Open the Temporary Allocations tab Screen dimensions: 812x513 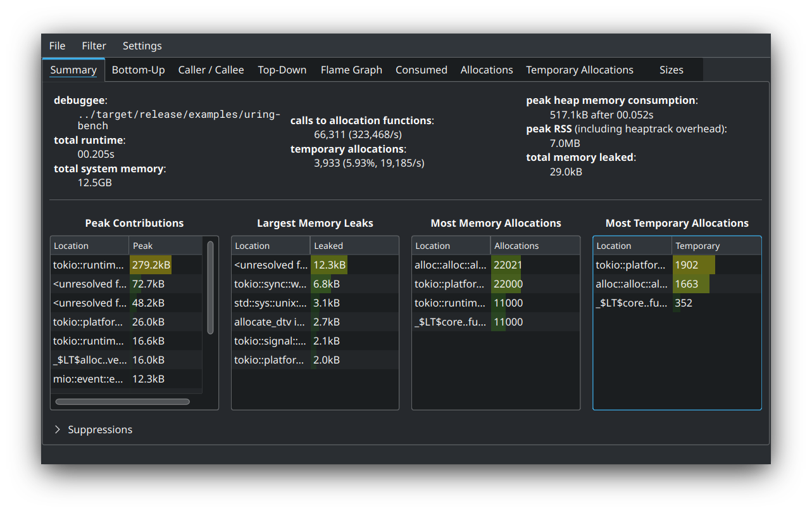coord(579,70)
